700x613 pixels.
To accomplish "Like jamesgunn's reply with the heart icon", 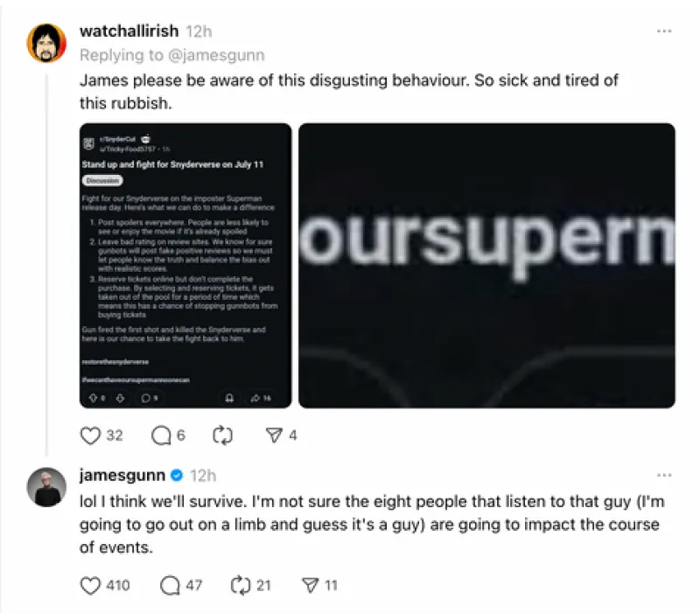I will (90, 585).
